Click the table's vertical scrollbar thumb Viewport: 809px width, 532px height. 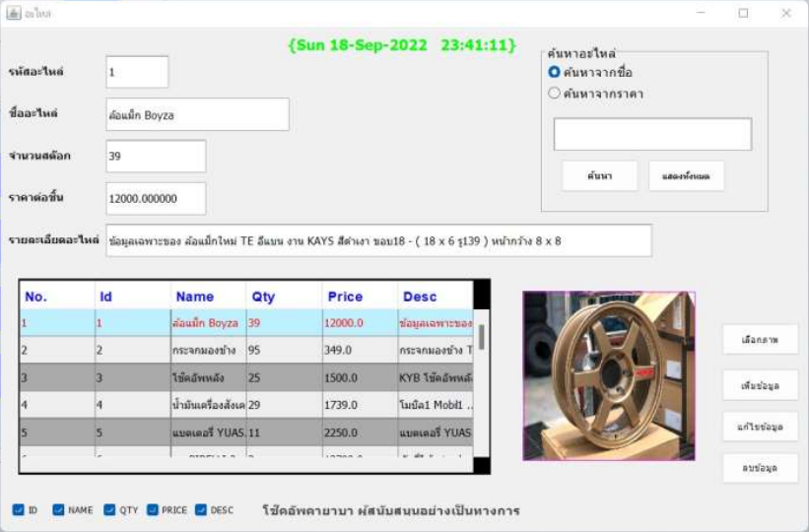click(x=482, y=337)
